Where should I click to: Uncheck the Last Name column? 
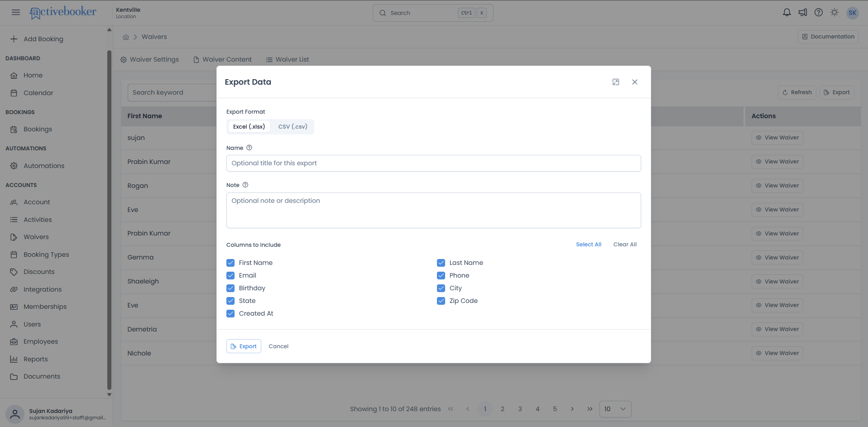441,263
